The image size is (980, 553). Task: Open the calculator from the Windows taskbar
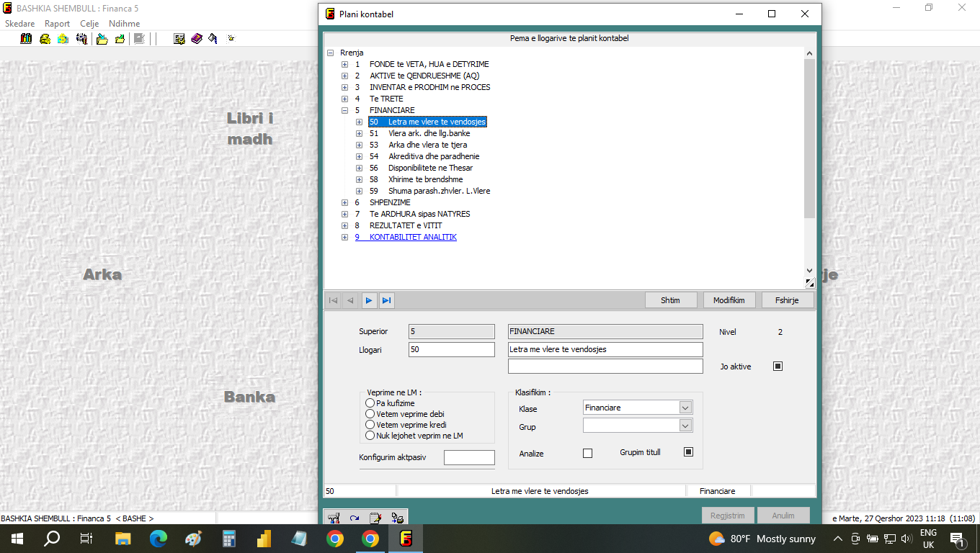coord(229,539)
